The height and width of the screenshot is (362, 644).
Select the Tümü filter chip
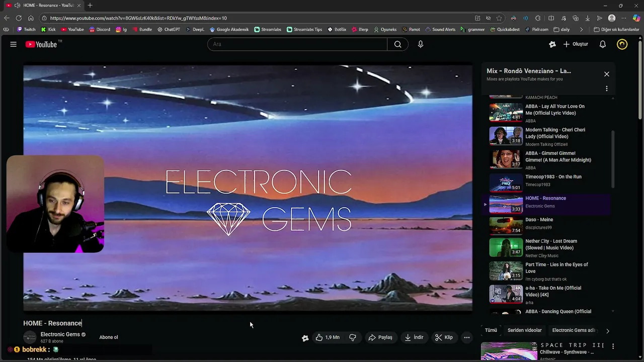click(x=491, y=330)
